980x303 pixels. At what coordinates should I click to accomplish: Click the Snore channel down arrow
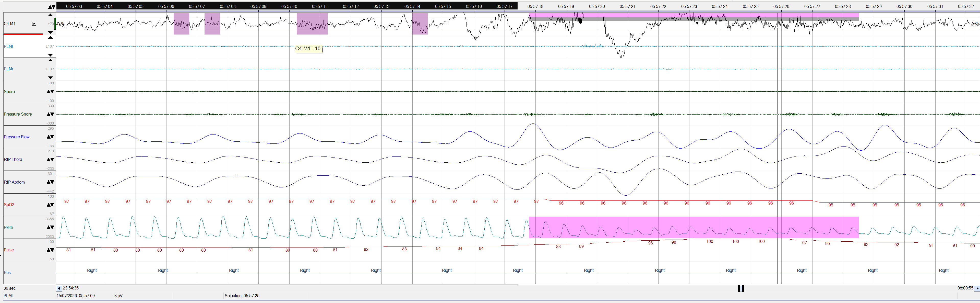(x=52, y=92)
